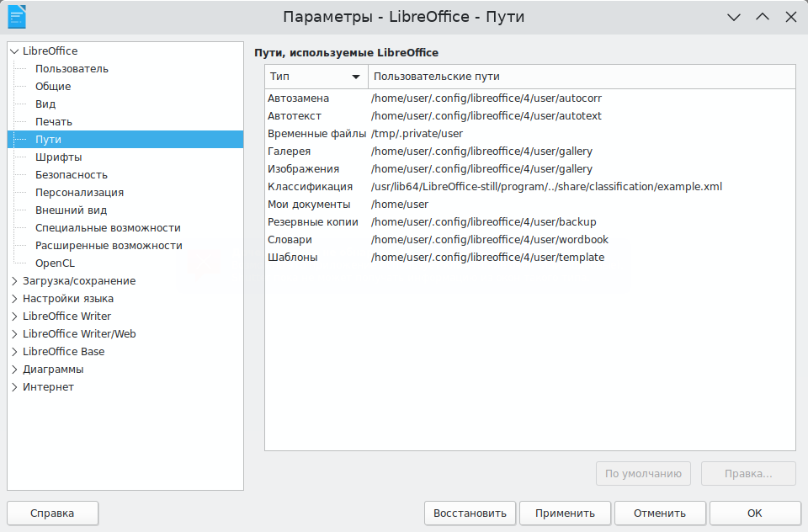Close the Параметры dialog with X
This screenshot has width=808, height=532.
(x=791, y=17)
